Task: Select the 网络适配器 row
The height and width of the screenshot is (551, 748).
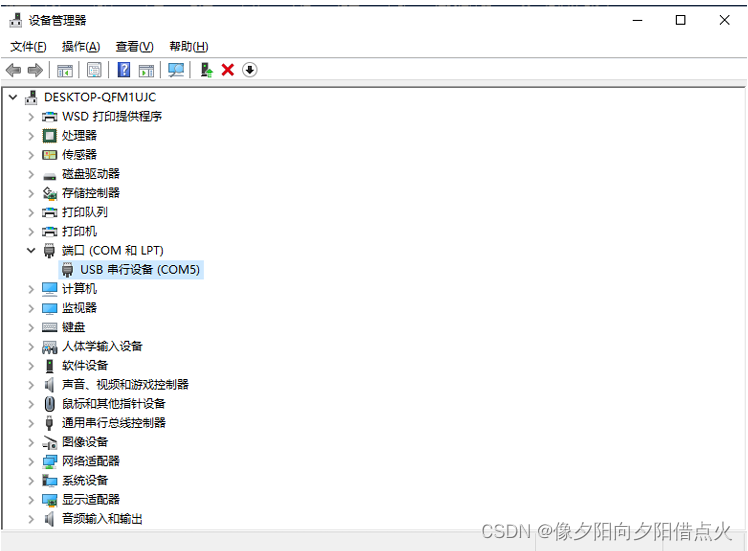Action: click(x=91, y=461)
